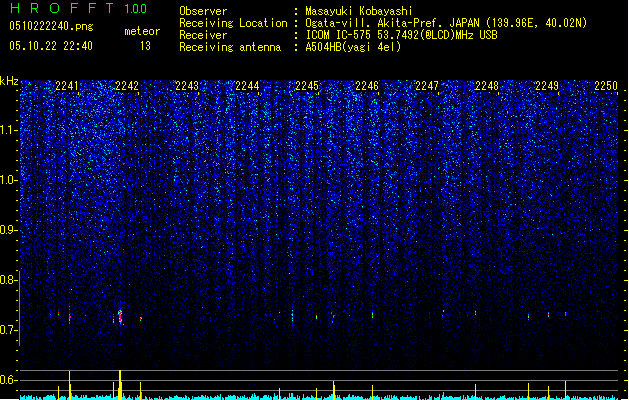This screenshot has width=629, height=400.
Task: Click the 2243 time marker
Action: [187, 86]
